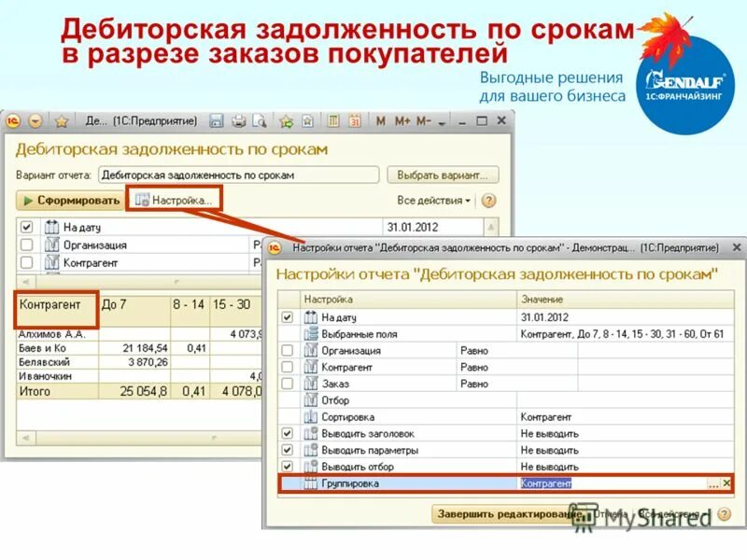Enable the Заказ checkbox in the settings dialog

coord(288,384)
